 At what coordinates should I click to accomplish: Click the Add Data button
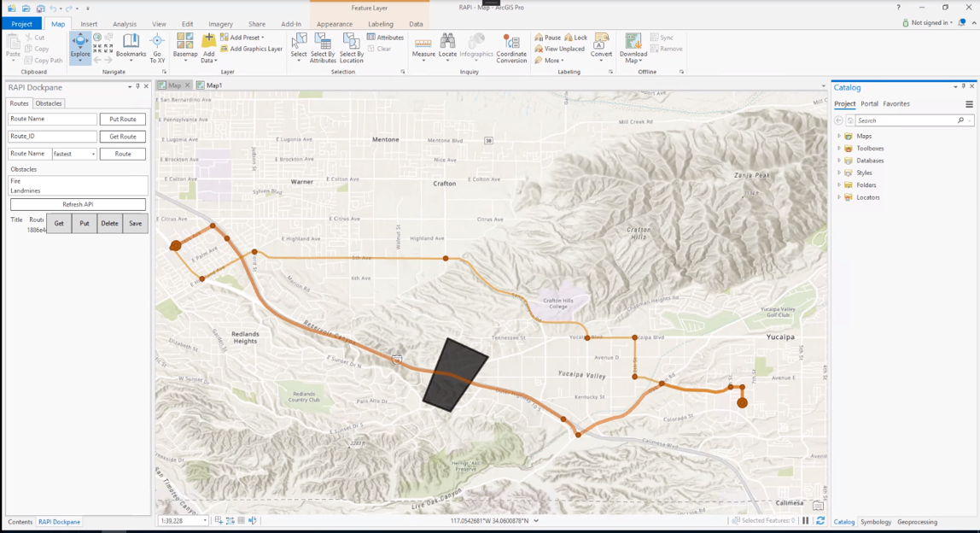click(209, 48)
